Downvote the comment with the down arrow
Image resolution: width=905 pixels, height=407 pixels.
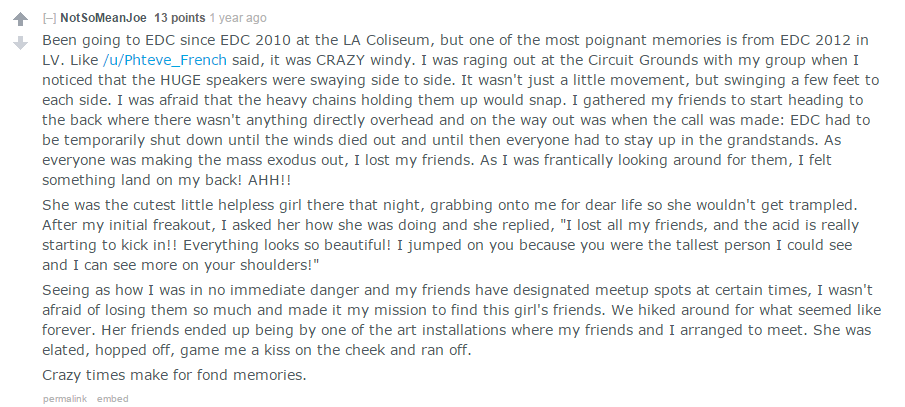pyautogui.click(x=20, y=43)
